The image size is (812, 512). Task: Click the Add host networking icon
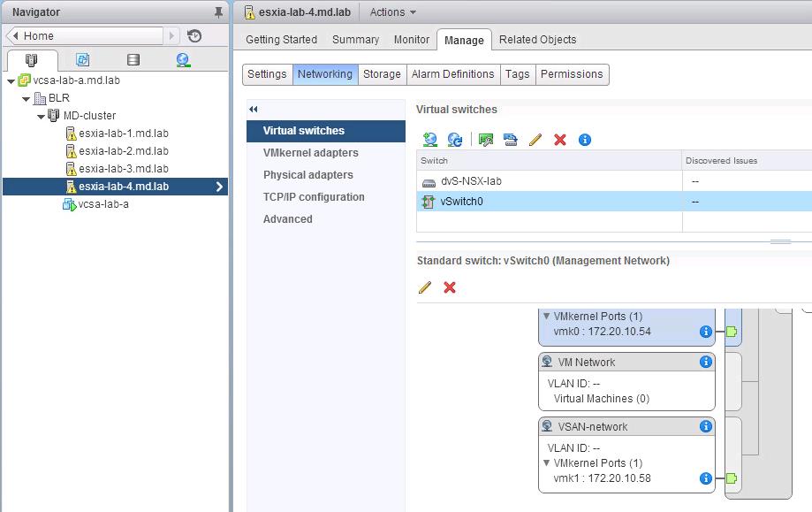pyautogui.click(x=430, y=140)
